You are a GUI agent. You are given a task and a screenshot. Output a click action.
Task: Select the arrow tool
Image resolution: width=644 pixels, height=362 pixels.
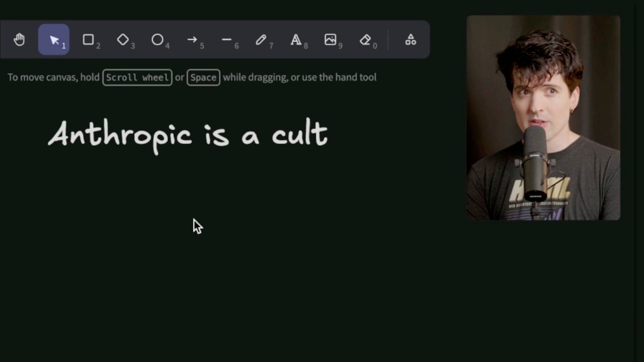pos(192,40)
